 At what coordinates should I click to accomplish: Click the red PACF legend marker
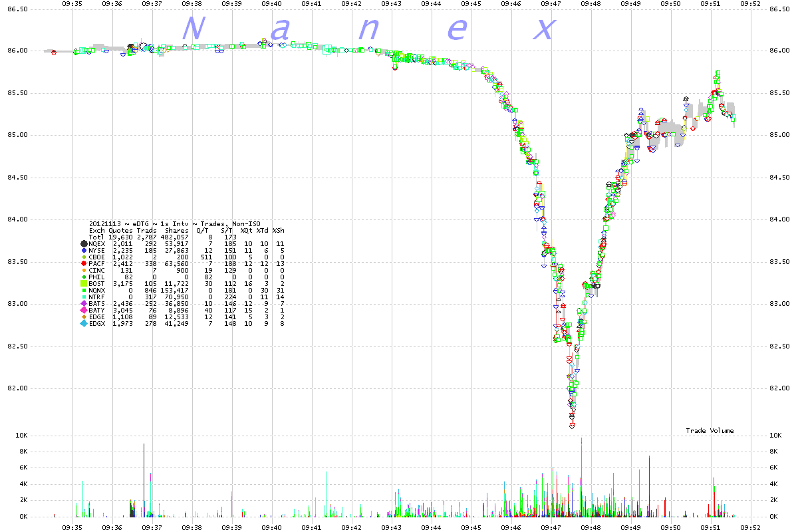point(83,263)
